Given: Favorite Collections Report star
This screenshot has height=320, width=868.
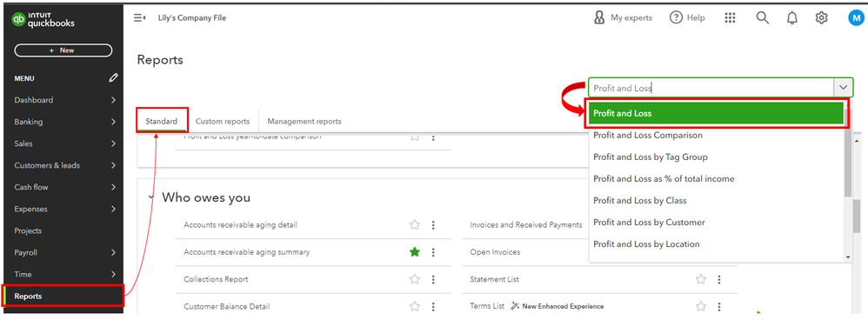Looking at the screenshot, I should coord(415,279).
